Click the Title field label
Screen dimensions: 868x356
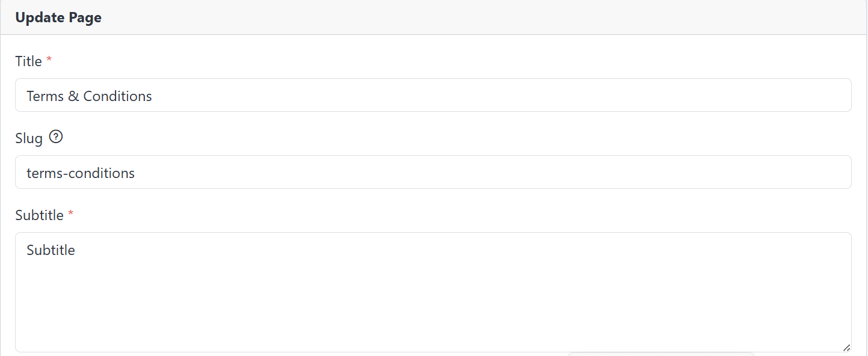point(28,61)
